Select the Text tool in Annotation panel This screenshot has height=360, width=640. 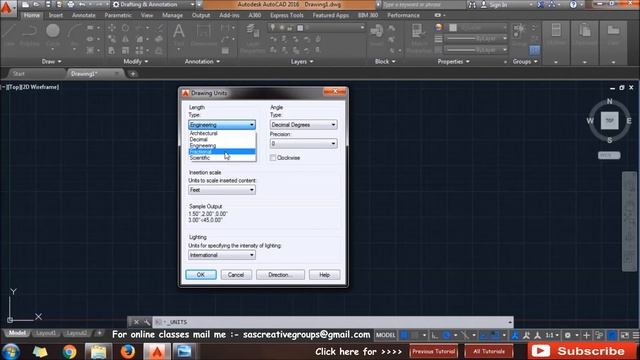[178, 32]
